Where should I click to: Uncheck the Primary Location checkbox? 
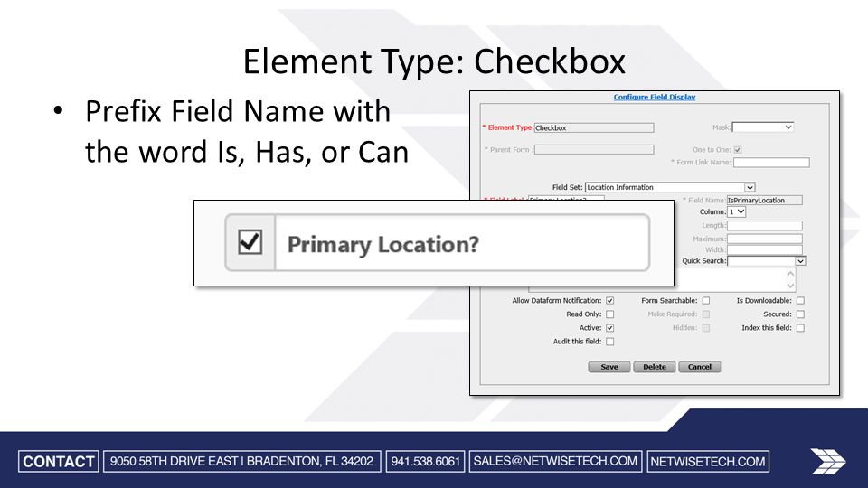click(250, 242)
